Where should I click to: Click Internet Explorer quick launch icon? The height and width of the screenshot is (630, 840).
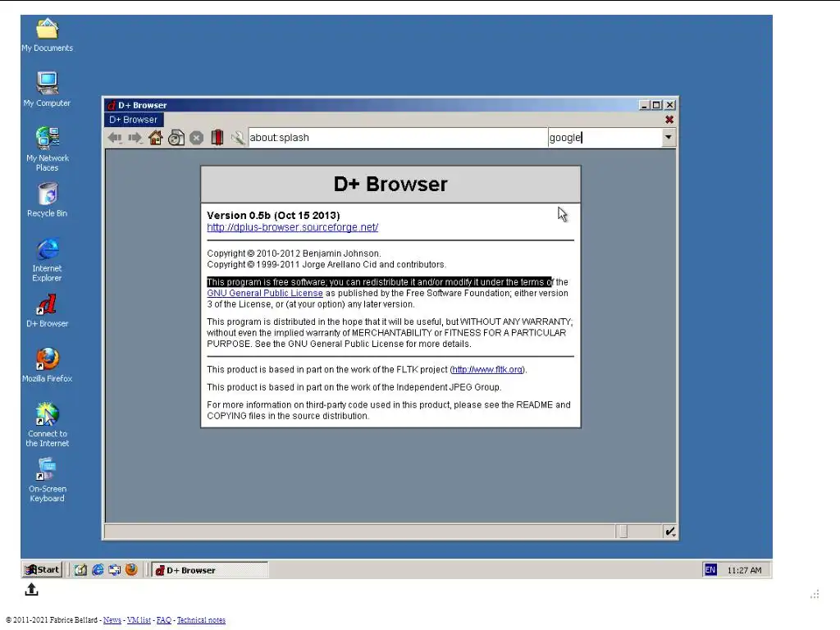pyautogui.click(x=98, y=570)
